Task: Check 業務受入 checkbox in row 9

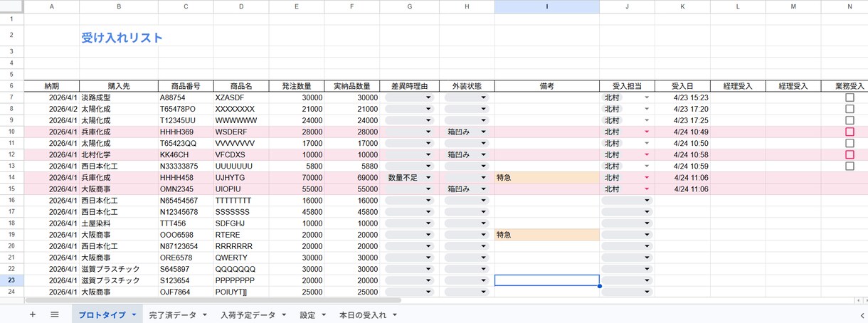Action: (x=850, y=120)
